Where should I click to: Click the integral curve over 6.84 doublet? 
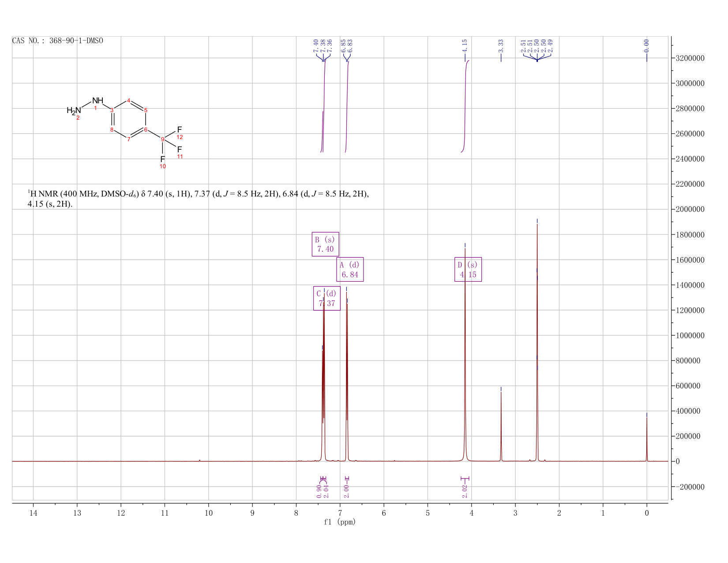tap(347, 106)
